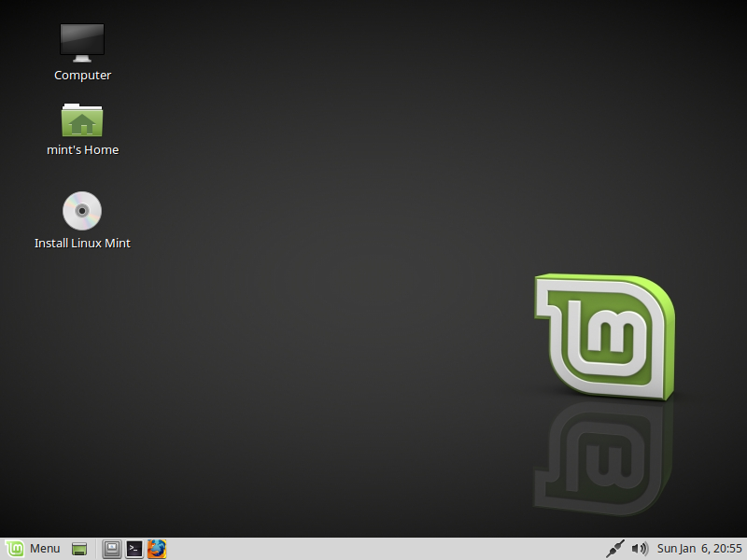Open the Computer desktop icon

point(82,42)
